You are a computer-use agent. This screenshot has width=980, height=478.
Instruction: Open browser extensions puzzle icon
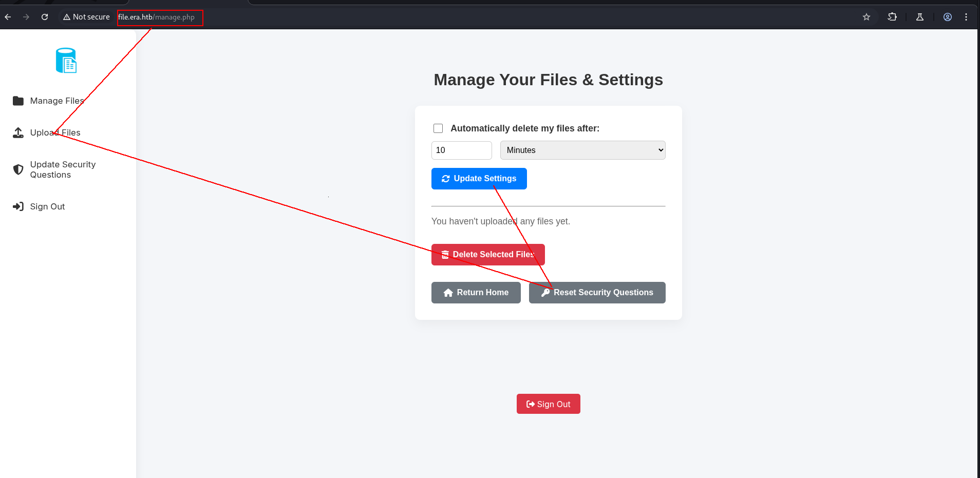point(892,17)
